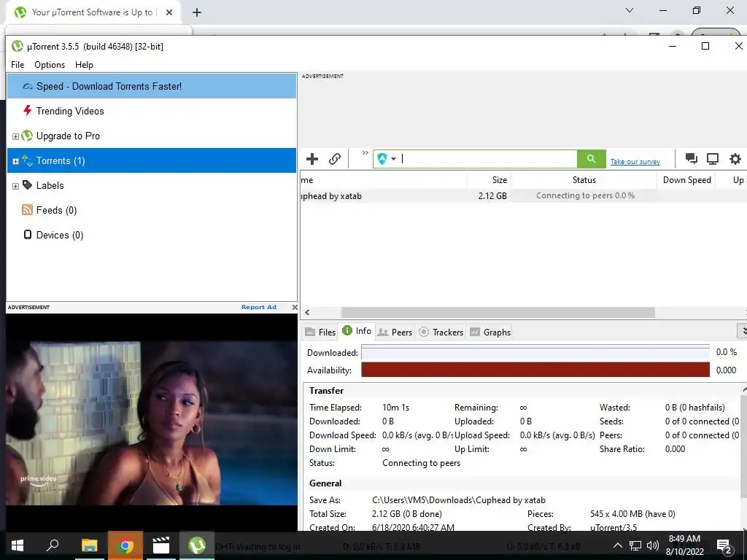Show hidden system tray icons
The height and width of the screenshot is (560, 747).
point(617,545)
